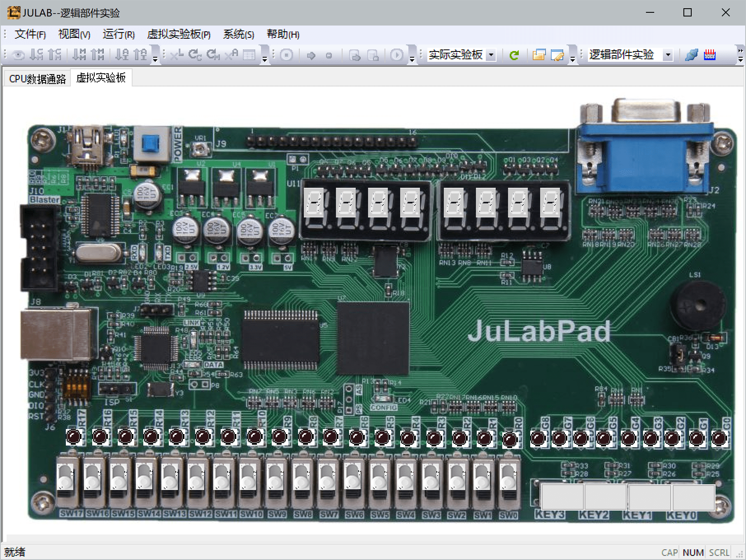Open the 文件(F) menu
746x560 pixels.
pyautogui.click(x=30, y=34)
